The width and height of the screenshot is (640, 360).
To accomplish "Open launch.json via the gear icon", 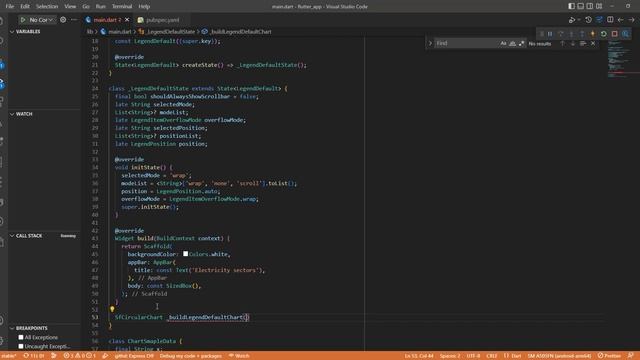I will tap(63, 20).
